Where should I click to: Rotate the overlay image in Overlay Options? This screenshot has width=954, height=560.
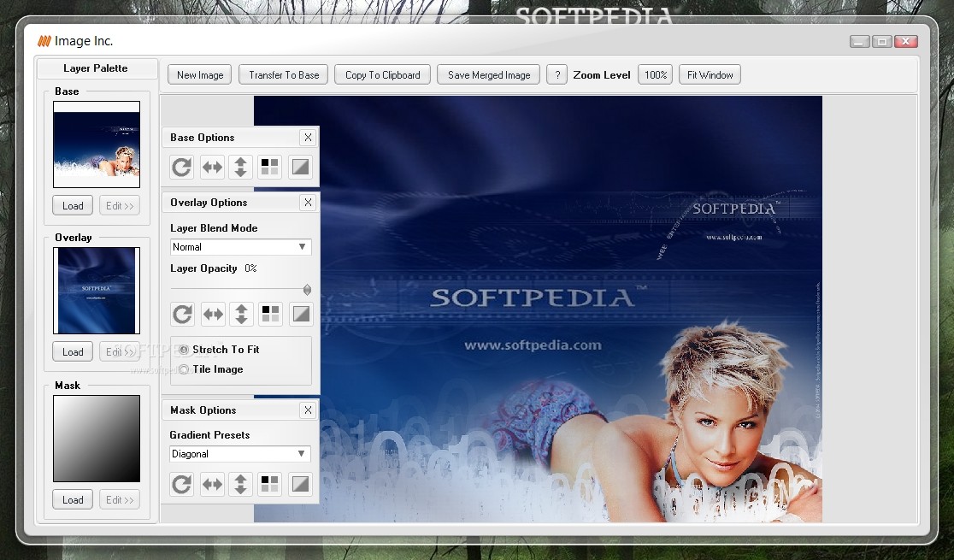pyautogui.click(x=182, y=314)
